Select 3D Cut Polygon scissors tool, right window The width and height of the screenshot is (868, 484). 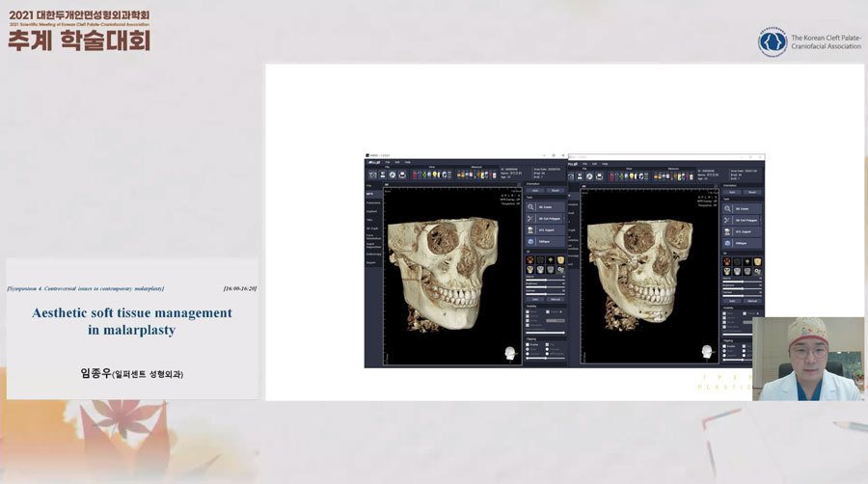coord(742,220)
